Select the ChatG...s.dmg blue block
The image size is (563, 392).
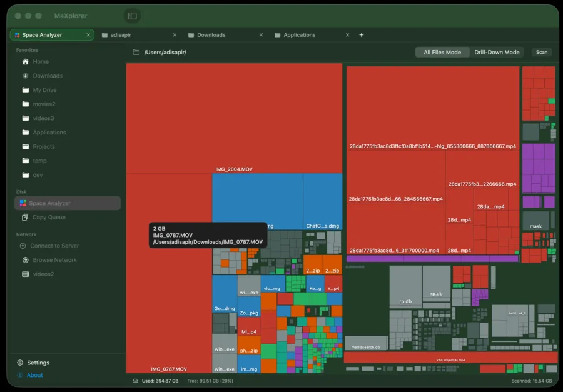click(322, 201)
